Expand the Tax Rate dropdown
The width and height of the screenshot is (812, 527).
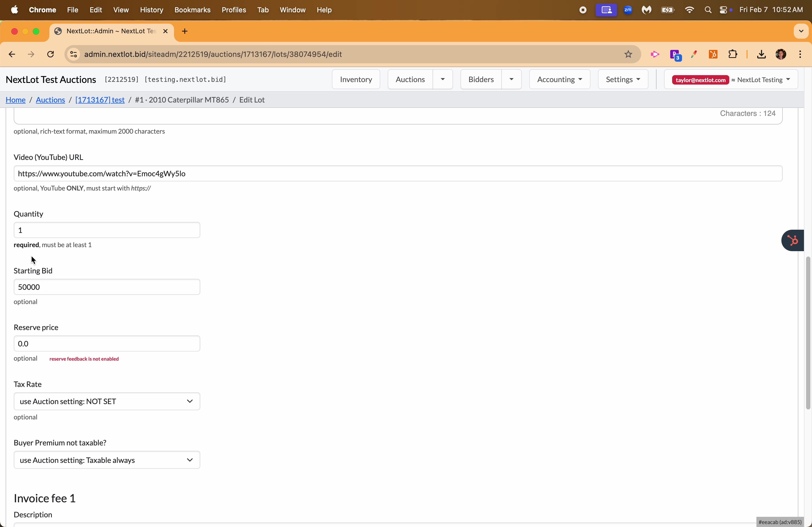(107, 402)
